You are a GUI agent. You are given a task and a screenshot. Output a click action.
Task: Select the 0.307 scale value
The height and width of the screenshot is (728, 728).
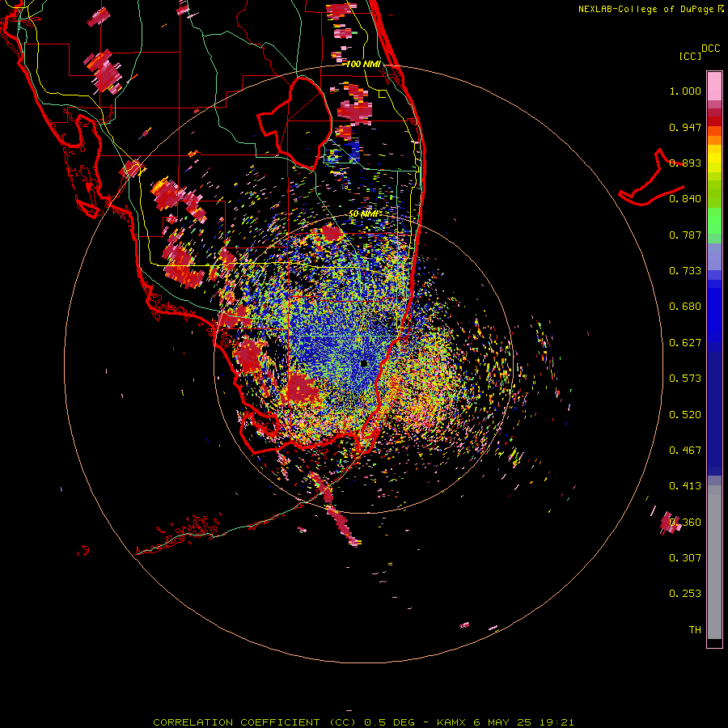click(685, 558)
